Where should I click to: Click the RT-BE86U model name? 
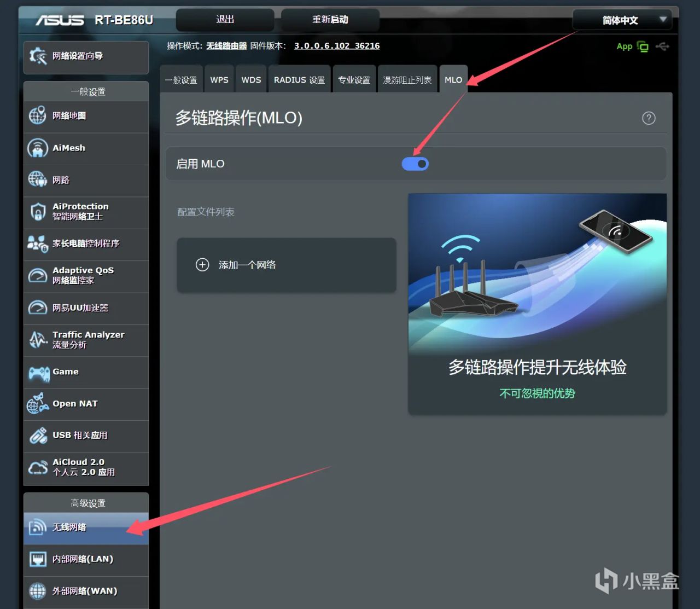124,20
